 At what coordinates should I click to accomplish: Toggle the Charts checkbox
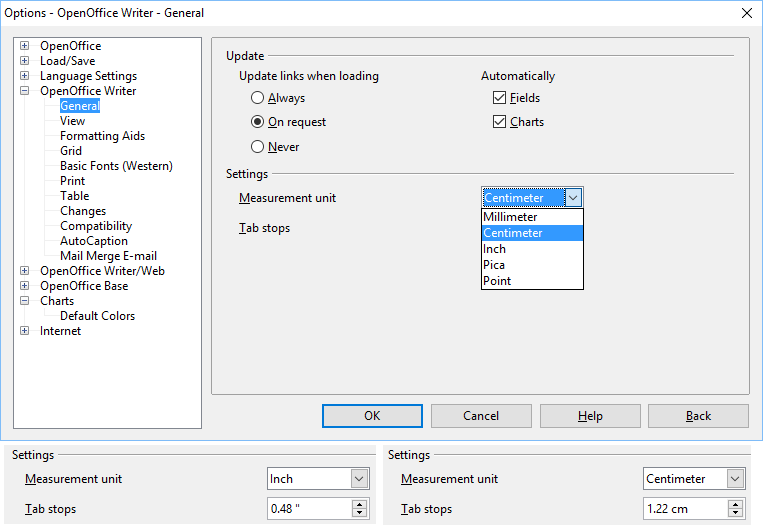coord(500,122)
